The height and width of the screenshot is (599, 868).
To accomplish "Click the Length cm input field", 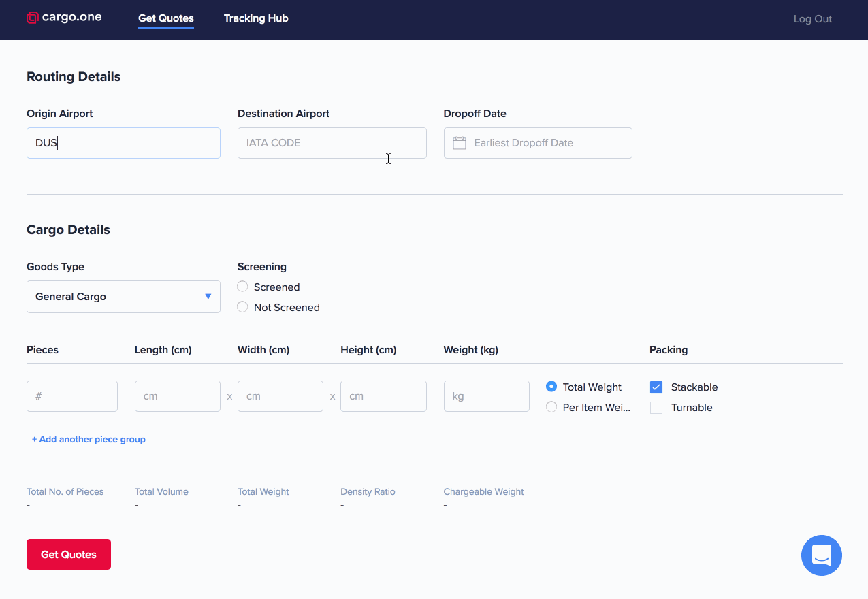I will pyautogui.click(x=178, y=396).
